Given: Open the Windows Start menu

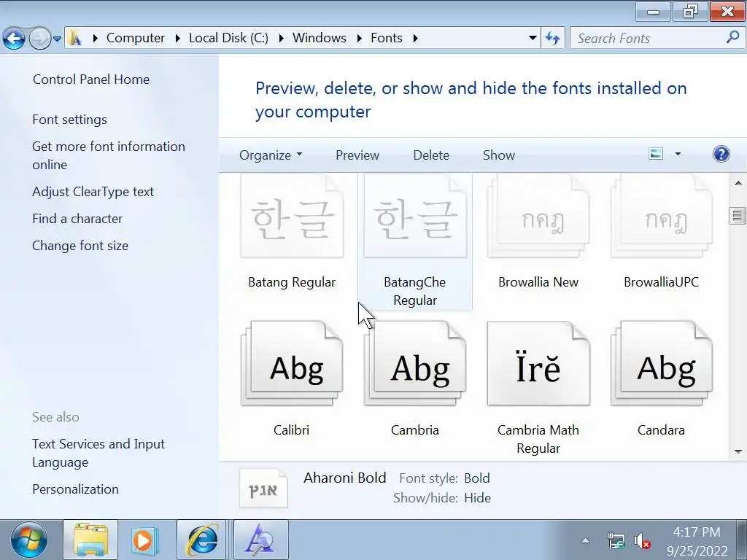Looking at the screenshot, I should [x=29, y=540].
